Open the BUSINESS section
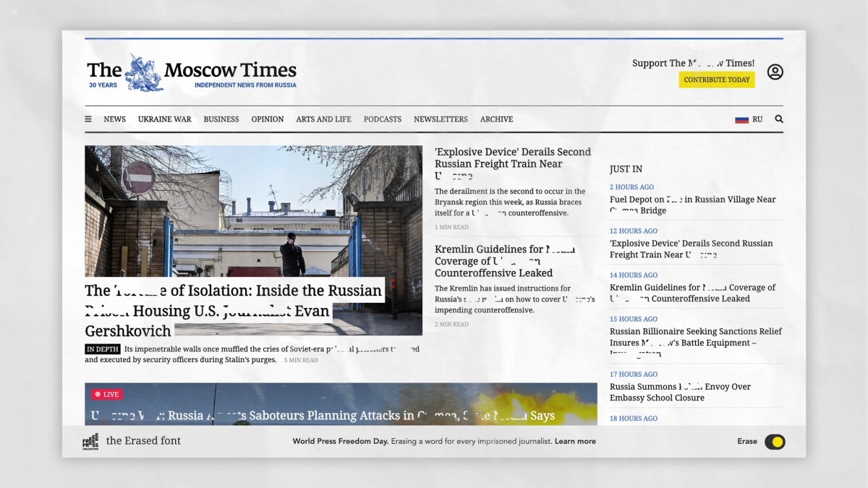Viewport: 868px width, 488px height. coord(221,119)
